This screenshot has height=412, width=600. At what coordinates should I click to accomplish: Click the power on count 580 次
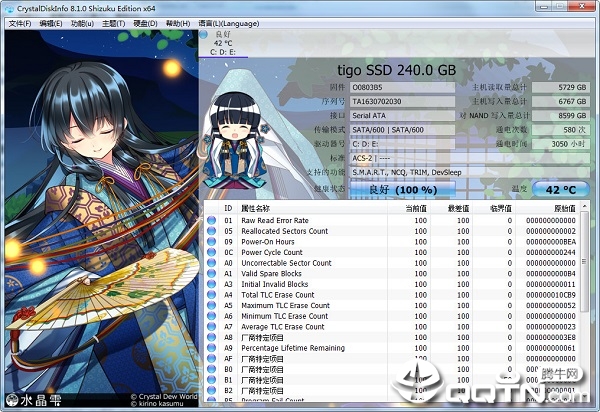561,130
